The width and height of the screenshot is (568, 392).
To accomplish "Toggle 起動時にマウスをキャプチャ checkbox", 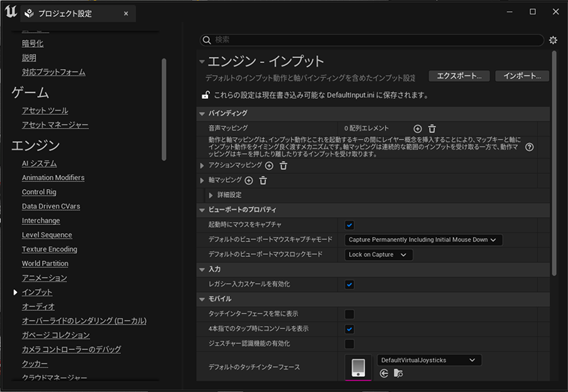I will click(349, 225).
